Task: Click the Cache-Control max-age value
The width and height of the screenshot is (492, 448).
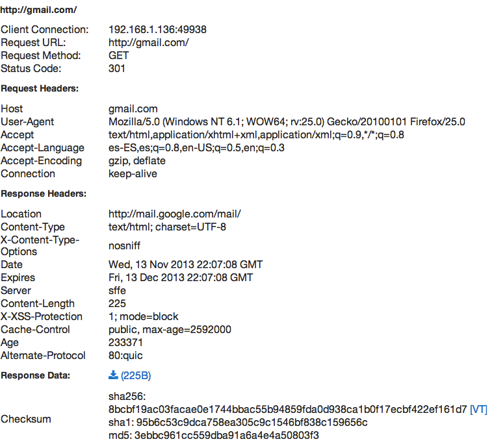Action: point(170,330)
